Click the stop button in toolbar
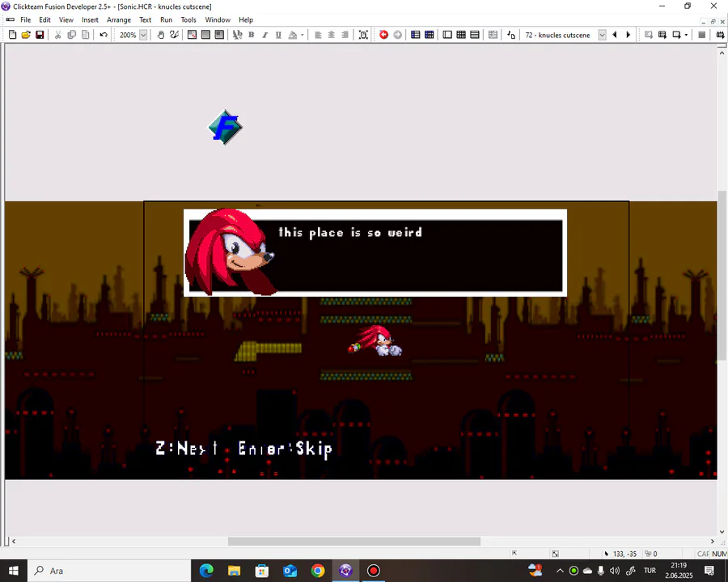Image resolution: width=728 pixels, height=582 pixels. (702, 35)
